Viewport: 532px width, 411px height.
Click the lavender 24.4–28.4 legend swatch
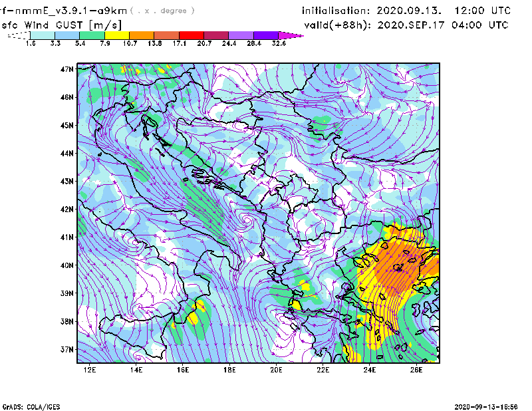pos(241,35)
